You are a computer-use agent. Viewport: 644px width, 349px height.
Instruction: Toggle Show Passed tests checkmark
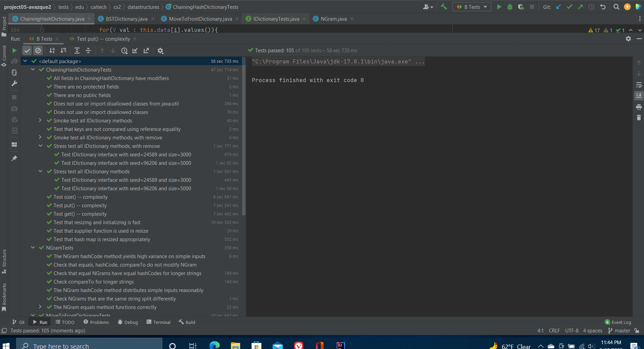(27, 51)
